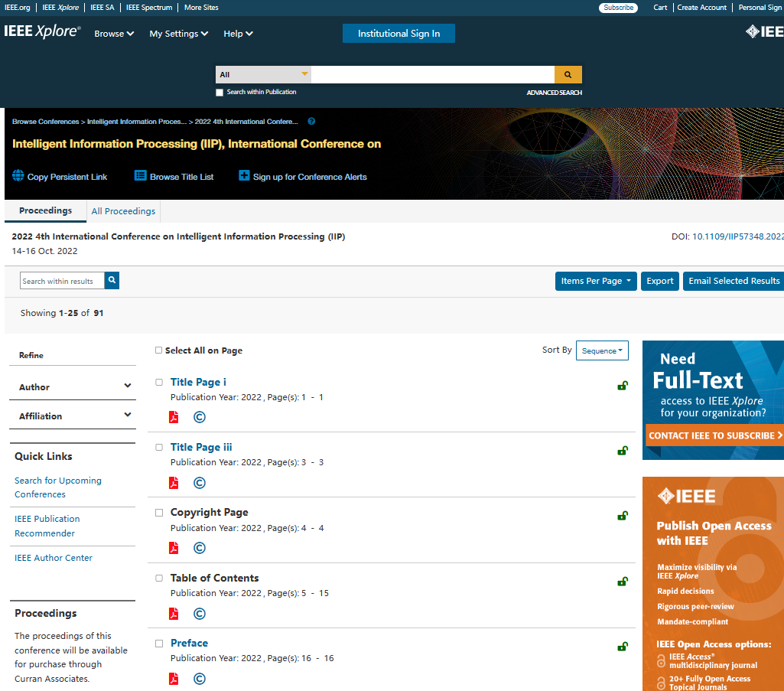The image size is (784, 691).
Task: Click copyright icon under Copyright Page
Action: [200, 548]
